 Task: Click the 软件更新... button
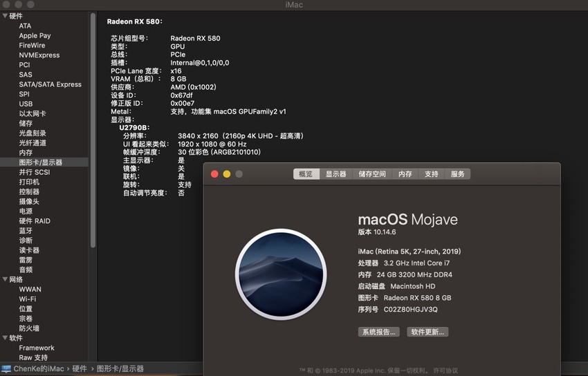(x=428, y=332)
